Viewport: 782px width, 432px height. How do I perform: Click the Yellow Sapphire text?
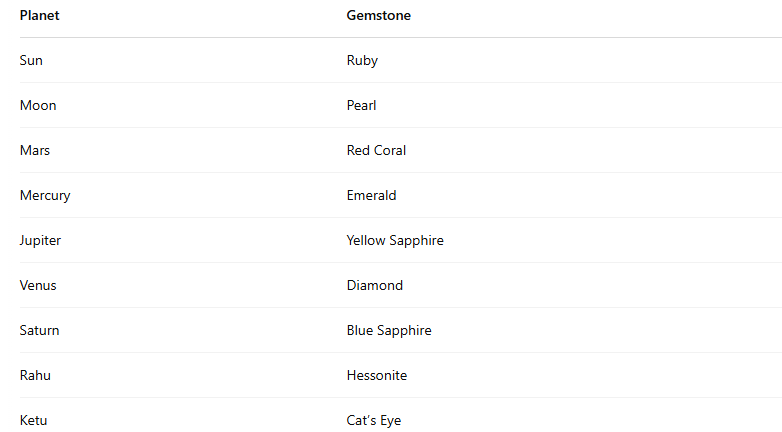[395, 241]
